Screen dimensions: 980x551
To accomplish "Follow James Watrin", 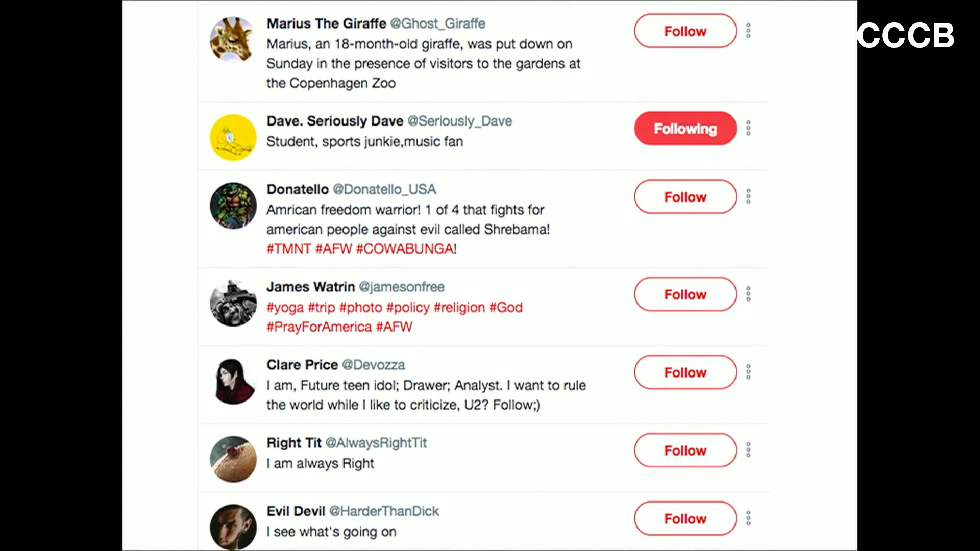I will pos(685,294).
